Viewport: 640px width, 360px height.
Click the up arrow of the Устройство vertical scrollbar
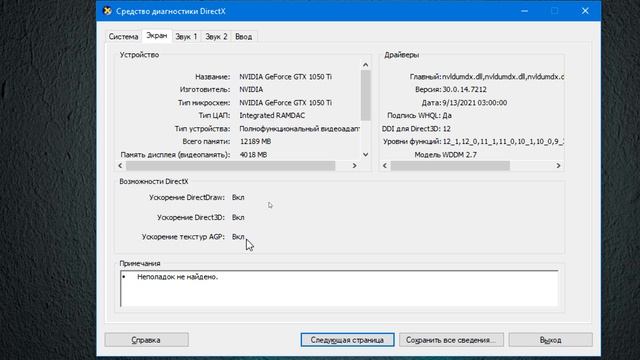tap(365, 65)
